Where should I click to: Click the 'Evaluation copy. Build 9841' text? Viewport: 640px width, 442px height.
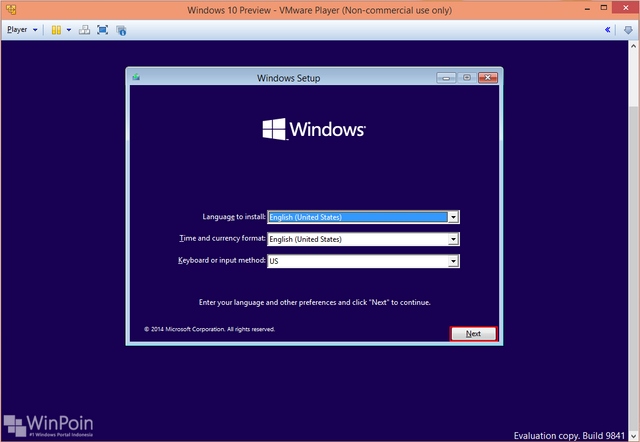click(569, 435)
